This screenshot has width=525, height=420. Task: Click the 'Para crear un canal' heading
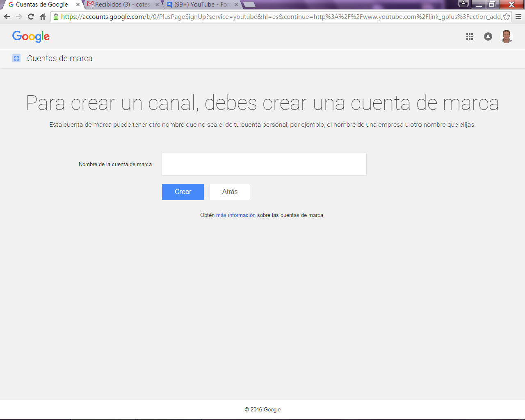click(262, 103)
